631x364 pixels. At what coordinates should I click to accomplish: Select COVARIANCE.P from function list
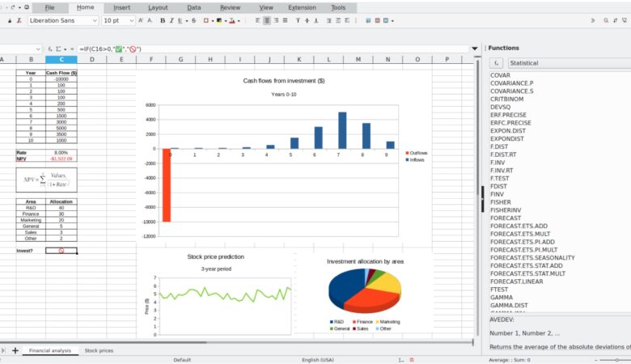coord(511,83)
